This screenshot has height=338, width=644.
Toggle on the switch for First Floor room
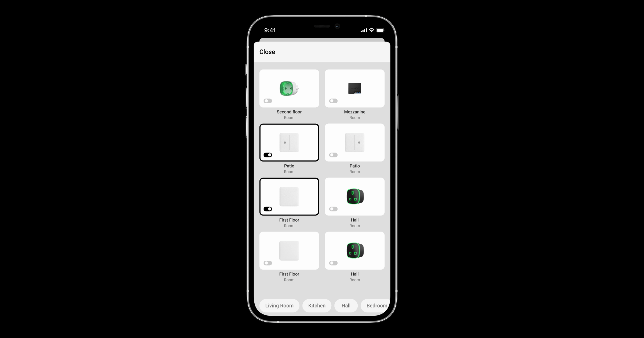pos(268,263)
